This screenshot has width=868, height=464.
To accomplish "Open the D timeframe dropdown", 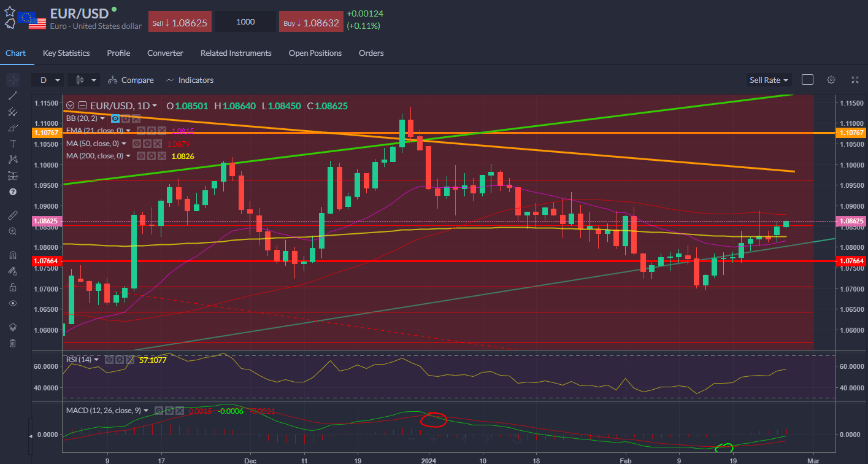I will [x=49, y=80].
